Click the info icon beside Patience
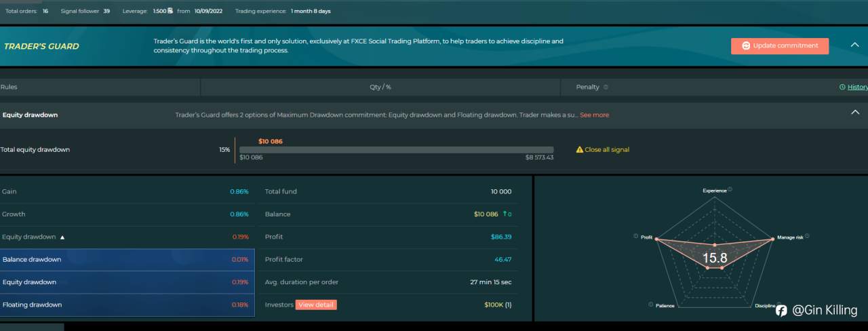This screenshot has width=868, height=331. pyautogui.click(x=650, y=305)
